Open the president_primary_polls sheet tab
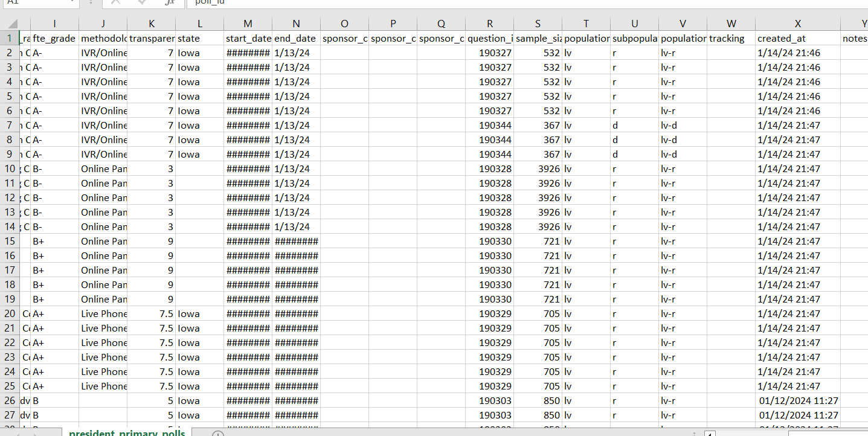Screen dimensions: 868x436 click(x=127, y=432)
